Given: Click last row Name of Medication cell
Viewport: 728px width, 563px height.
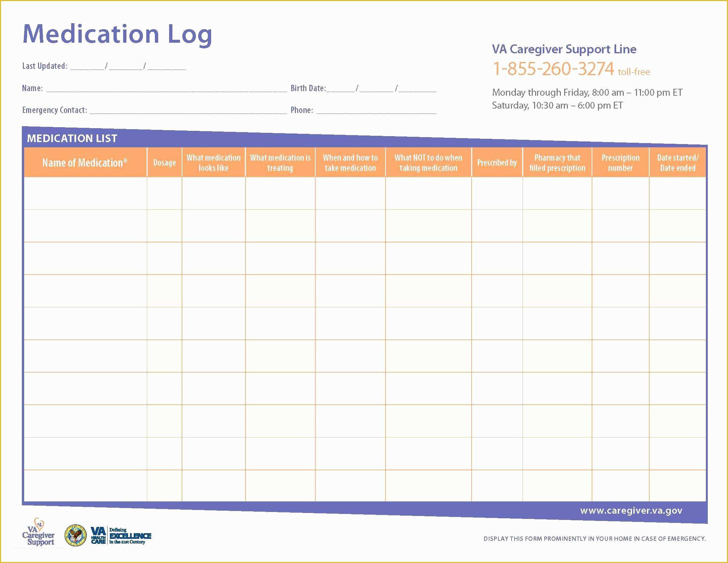Looking at the screenshot, I should click(x=85, y=486).
